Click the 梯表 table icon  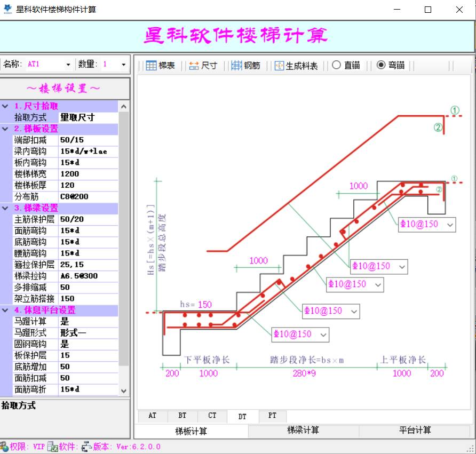tap(151, 65)
